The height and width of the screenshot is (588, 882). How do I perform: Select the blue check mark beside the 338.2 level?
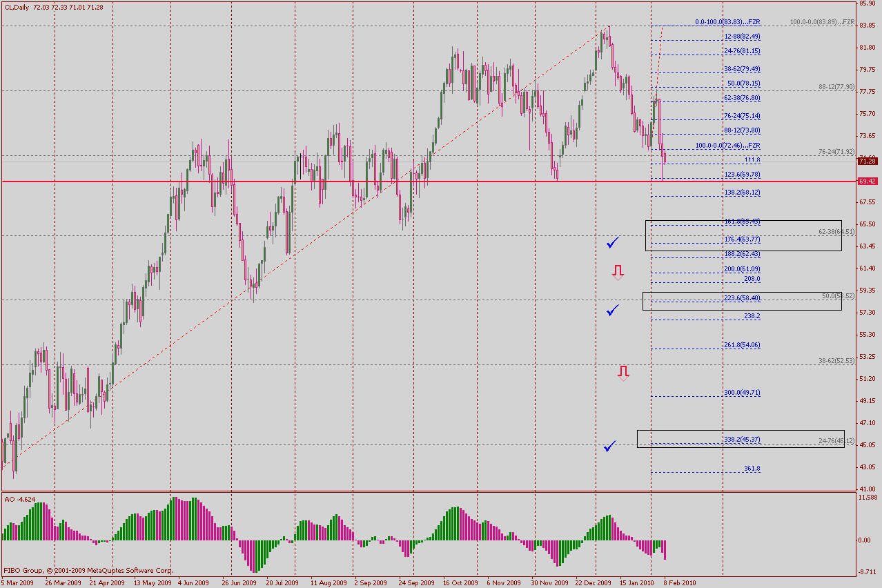(x=611, y=447)
